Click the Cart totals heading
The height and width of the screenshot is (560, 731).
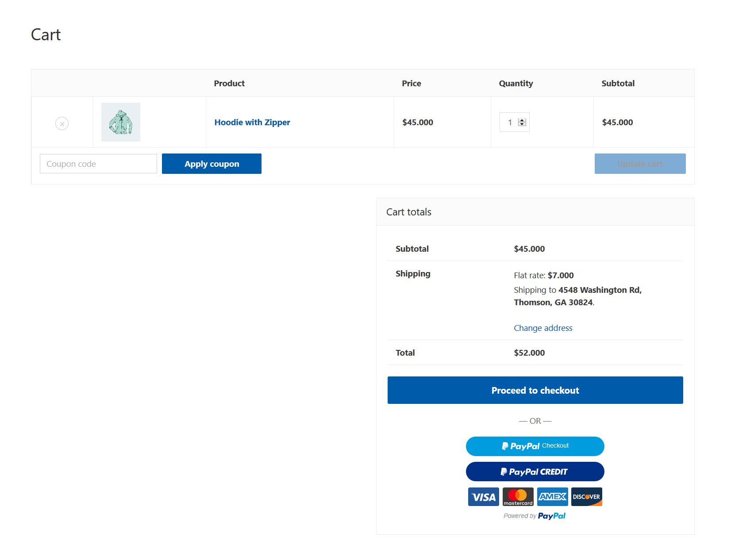[x=409, y=212]
